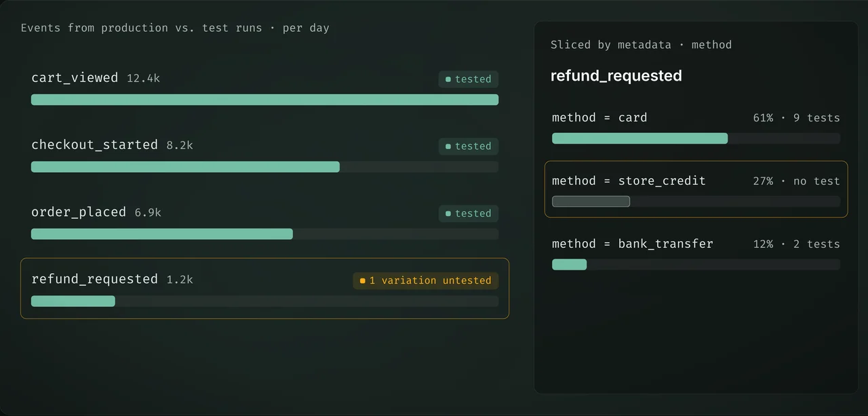The height and width of the screenshot is (416, 868).
Task: Select the method = card label
Action: (x=599, y=118)
